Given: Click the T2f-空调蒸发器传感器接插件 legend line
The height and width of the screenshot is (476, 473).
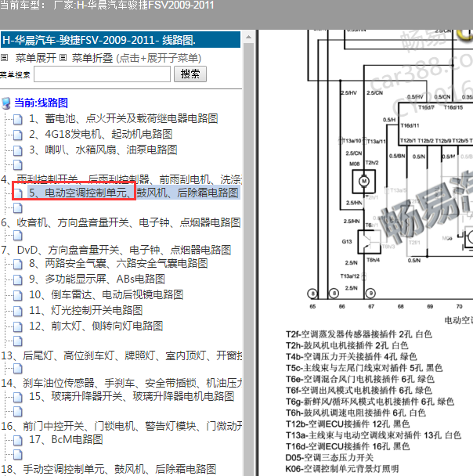Looking at the screenshot, I should (x=359, y=334).
